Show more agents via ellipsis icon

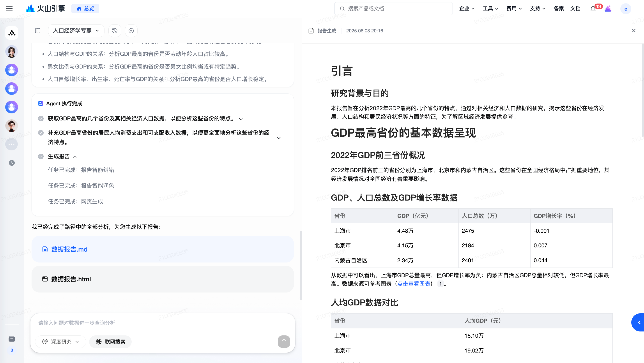(x=12, y=144)
